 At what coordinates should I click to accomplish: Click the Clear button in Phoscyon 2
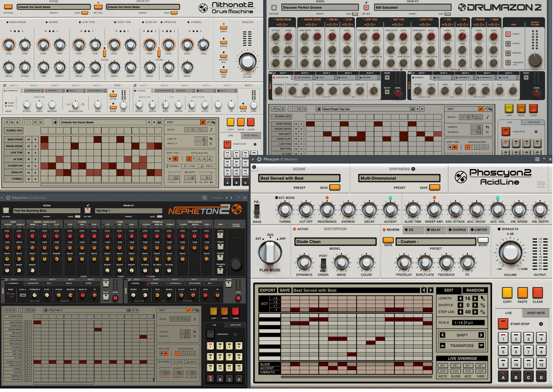[x=537, y=293]
